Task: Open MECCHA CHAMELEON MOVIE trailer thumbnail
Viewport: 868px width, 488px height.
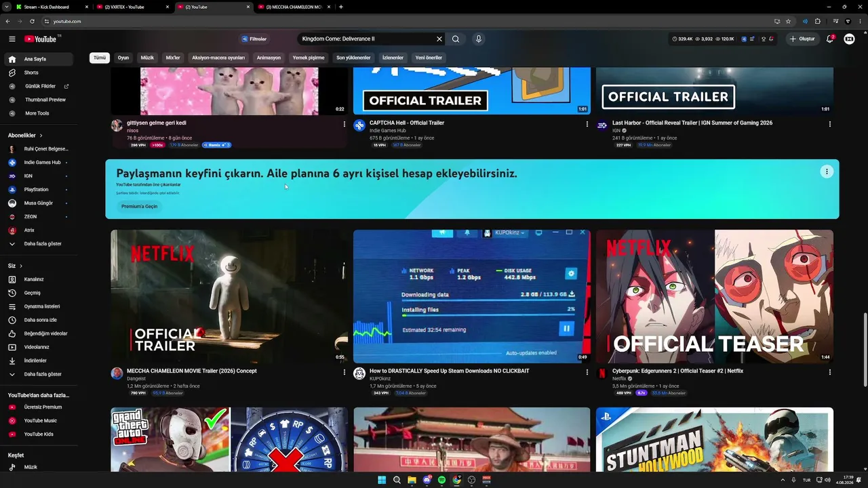Action: point(229,296)
